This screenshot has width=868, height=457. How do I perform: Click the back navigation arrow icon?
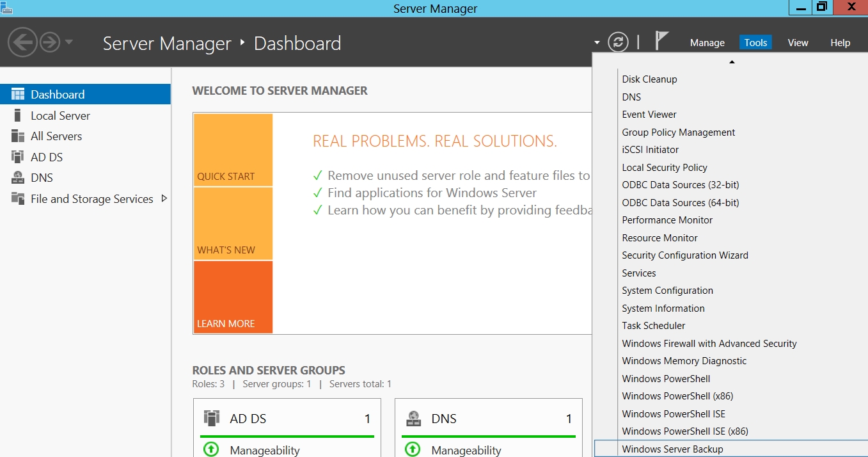[x=22, y=43]
